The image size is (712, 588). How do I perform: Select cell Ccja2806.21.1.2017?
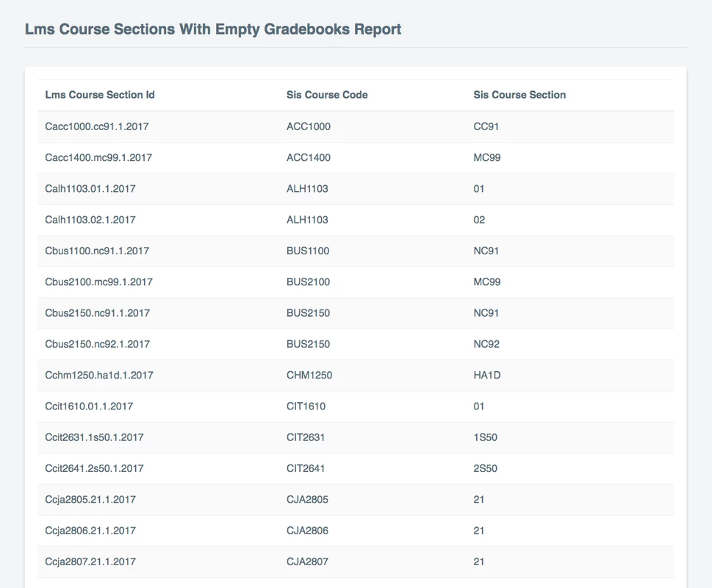pyautogui.click(x=90, y=531)
